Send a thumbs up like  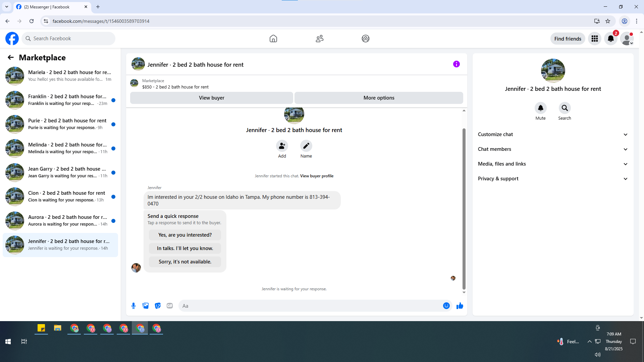pyautogui.click(x=460, y=306)
